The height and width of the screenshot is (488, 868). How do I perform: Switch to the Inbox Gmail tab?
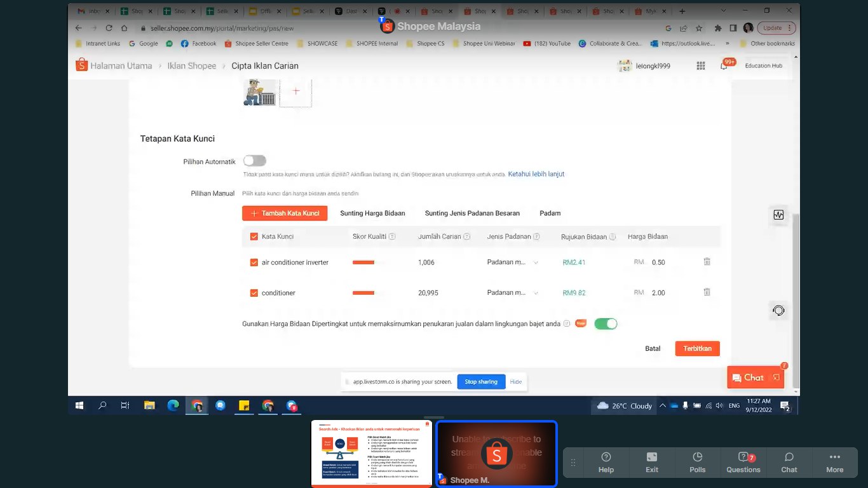[92, 11]
